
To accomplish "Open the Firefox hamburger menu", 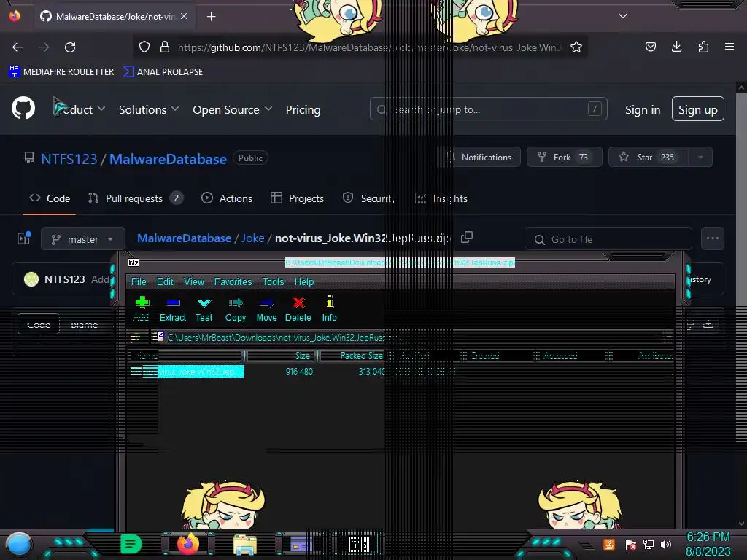I will [x=729, y=47].
